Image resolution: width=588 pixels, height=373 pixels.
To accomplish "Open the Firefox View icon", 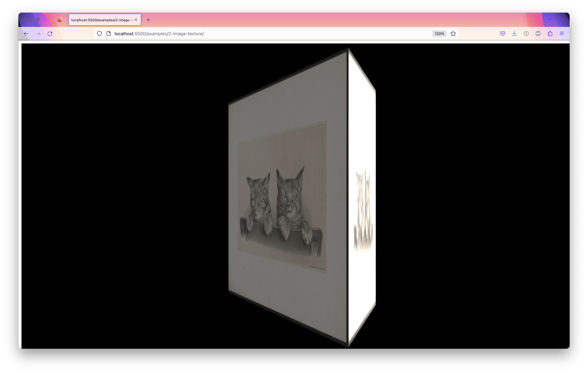I will (60, 20).
